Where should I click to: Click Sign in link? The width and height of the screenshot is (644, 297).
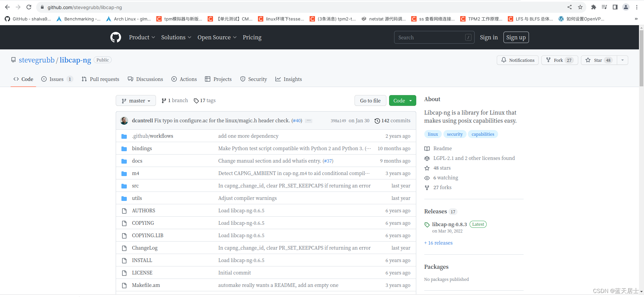(489, 37)
